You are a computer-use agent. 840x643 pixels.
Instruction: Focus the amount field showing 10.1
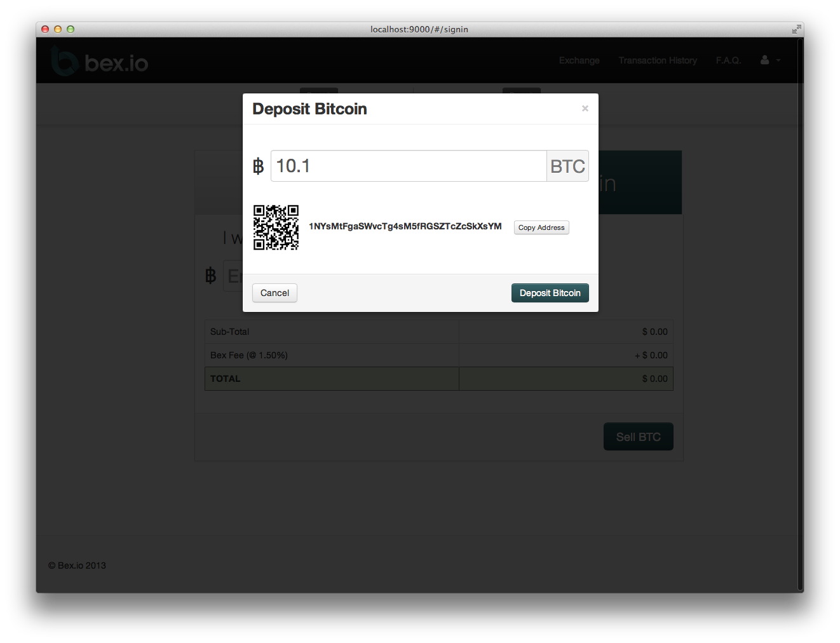point(408,166)
